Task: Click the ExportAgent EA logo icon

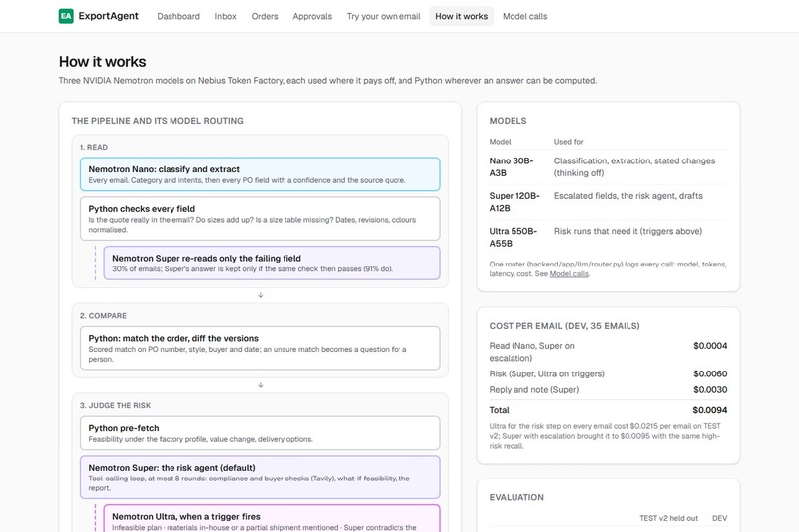Action: tap(66, 16)
